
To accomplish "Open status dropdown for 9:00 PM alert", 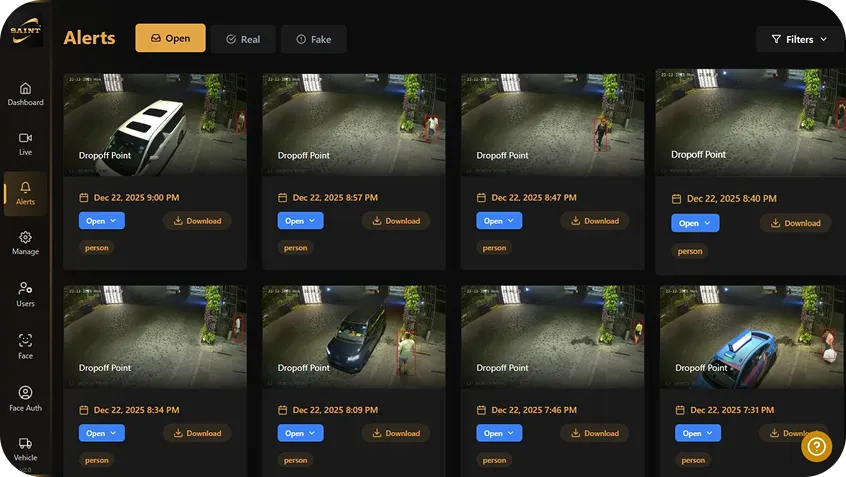I will (101, 221).
